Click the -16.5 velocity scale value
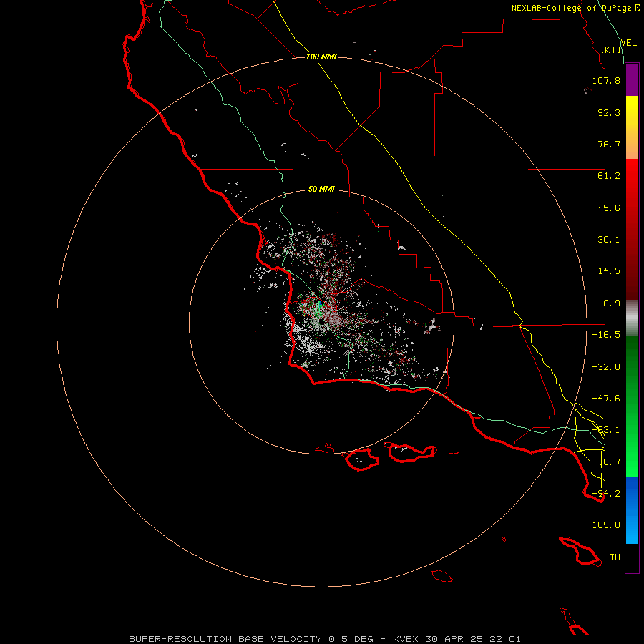Viewport: 644px width, 644px height. 606,335
